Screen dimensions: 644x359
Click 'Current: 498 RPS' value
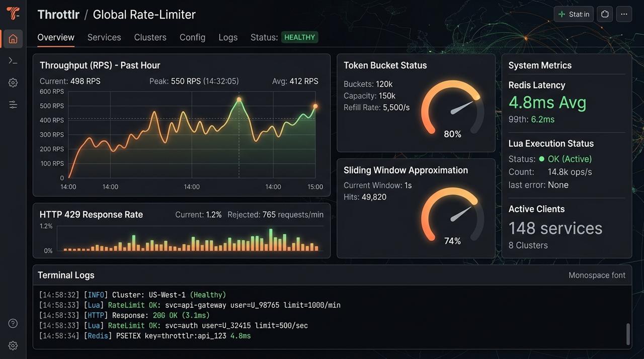[x=70, y=81]
